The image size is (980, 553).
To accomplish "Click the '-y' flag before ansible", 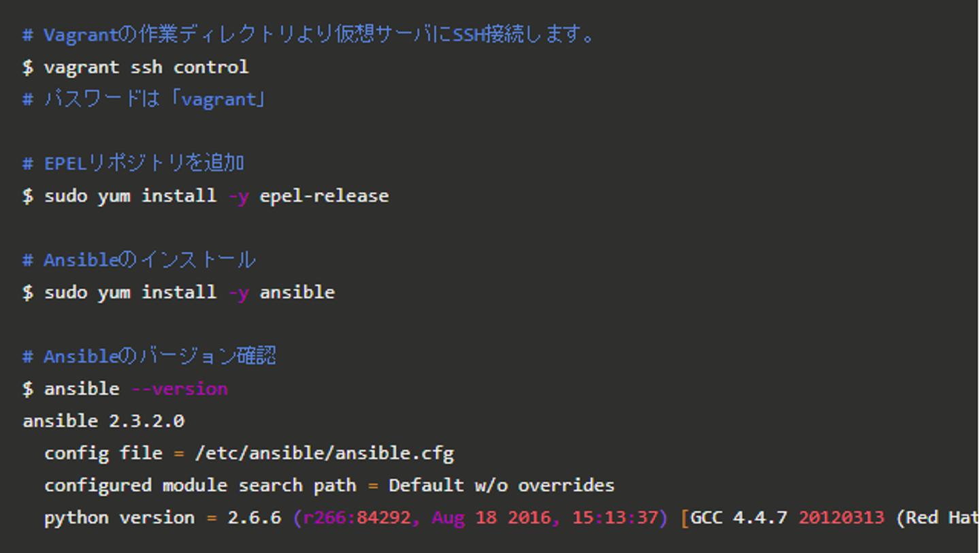I will 238,292.
